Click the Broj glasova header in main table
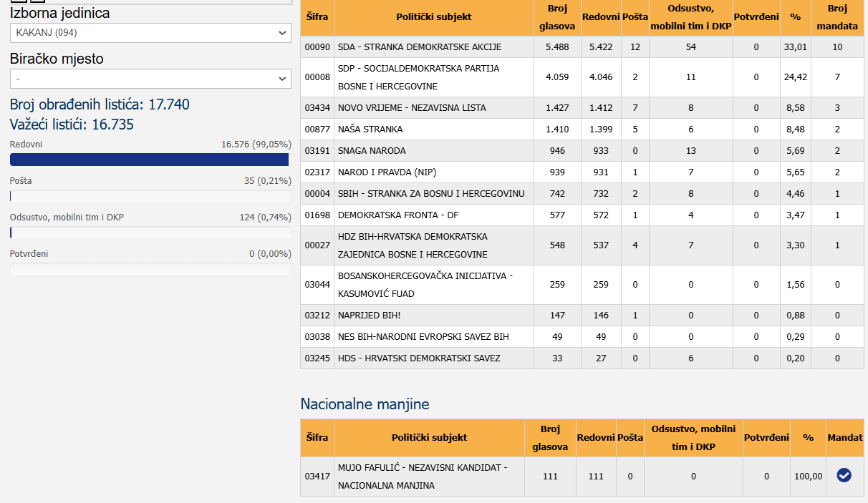 [557, 18]
